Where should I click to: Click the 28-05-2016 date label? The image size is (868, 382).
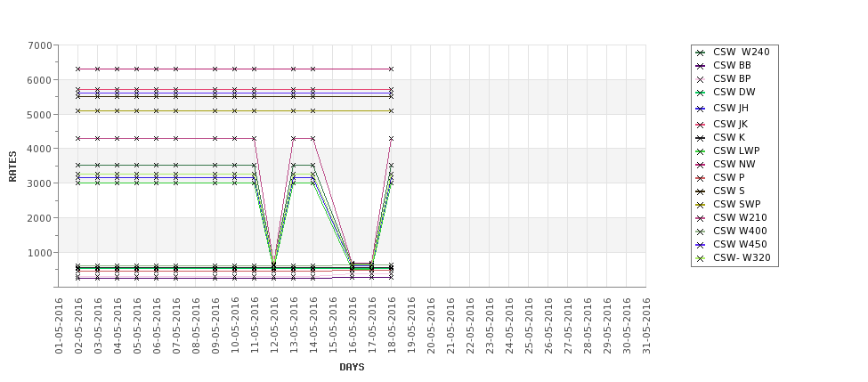pyautogui.click(x=588, y=326)
